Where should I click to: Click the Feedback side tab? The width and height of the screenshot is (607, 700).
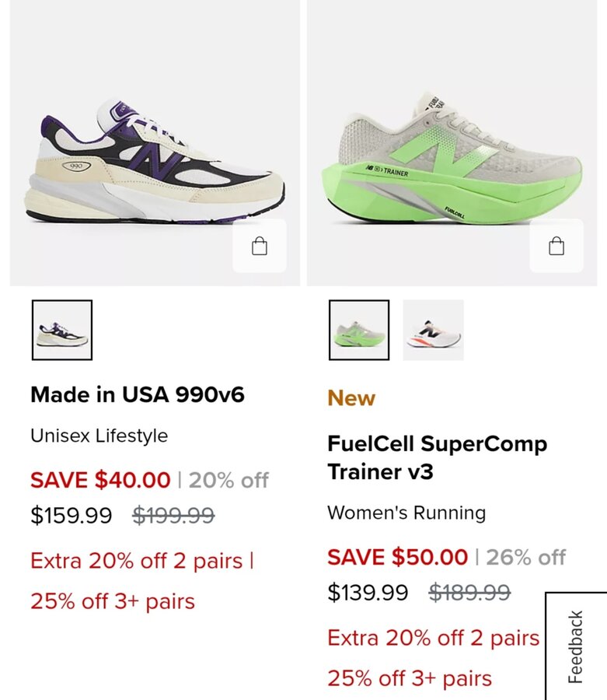[x=576, y=646]
